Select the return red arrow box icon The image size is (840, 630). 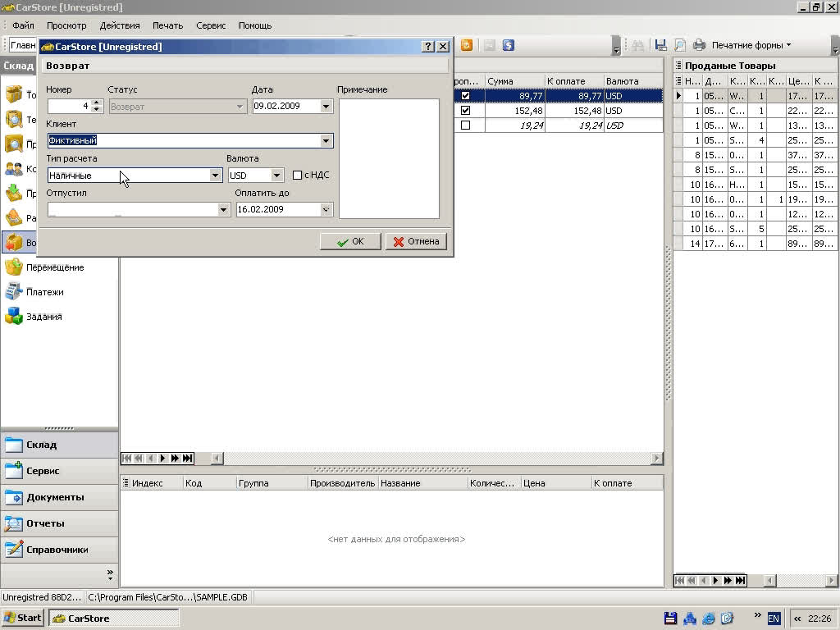[x=14, y=243]
